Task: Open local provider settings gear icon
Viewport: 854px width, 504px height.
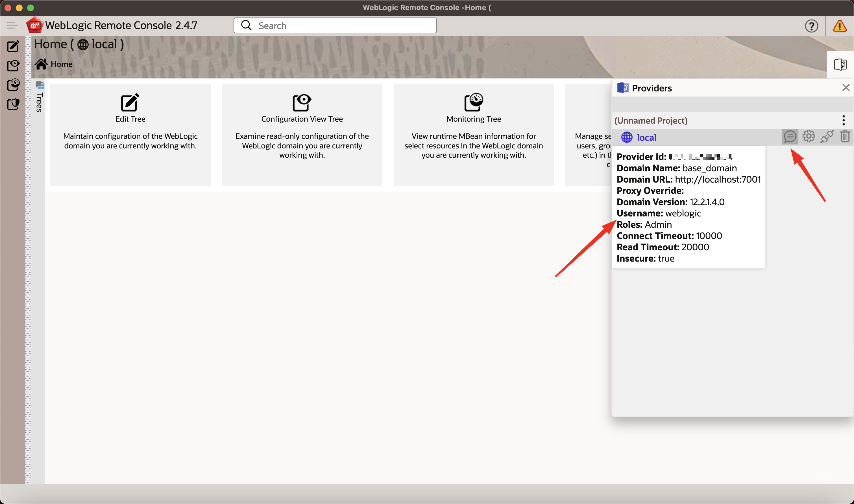Action: [809, 137]
